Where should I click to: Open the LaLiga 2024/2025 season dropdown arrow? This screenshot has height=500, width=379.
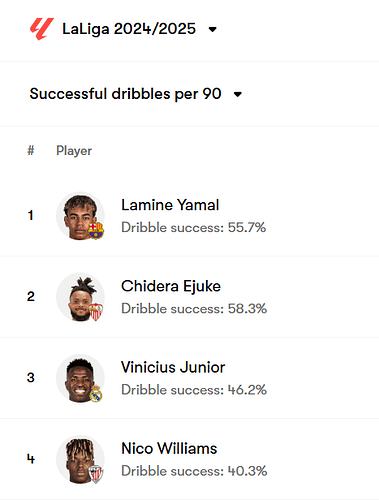click(x=212, y=29)
